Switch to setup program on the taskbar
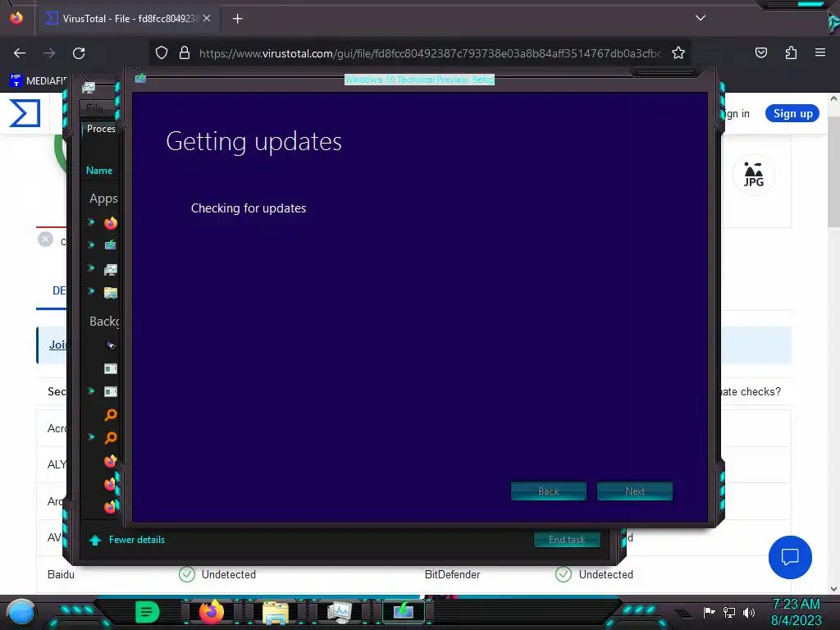The image size is (840, 630). (404, 612)
